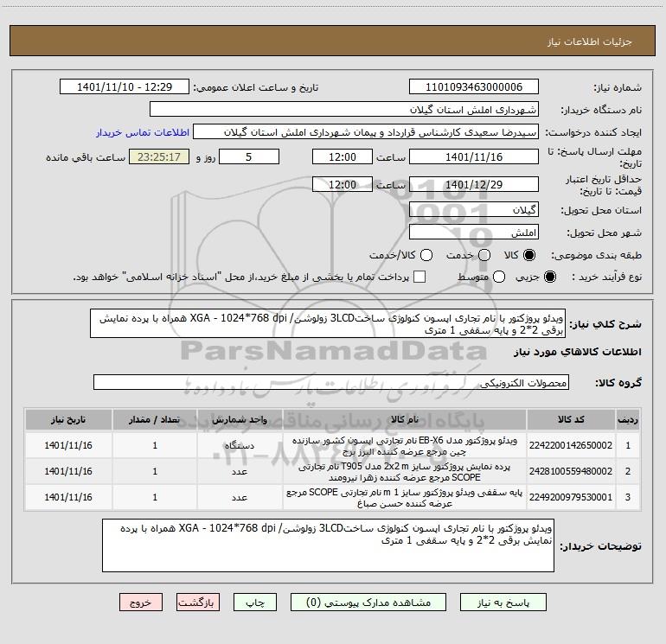Select the جزیی purchase type radio
The width and height of the screenshot is (666, 644).
coord(550,277)
